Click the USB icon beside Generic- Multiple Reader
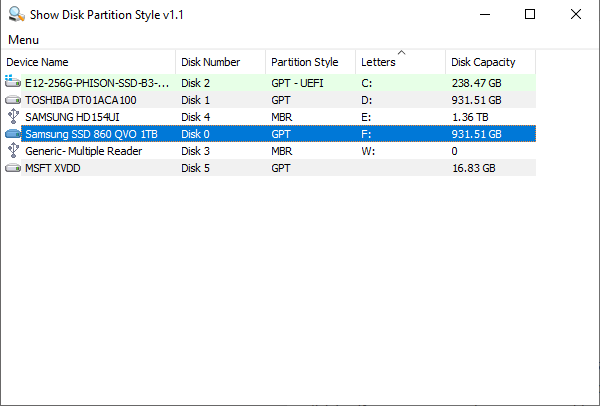The width and height of the screenshot is (600, 406). 12,151
